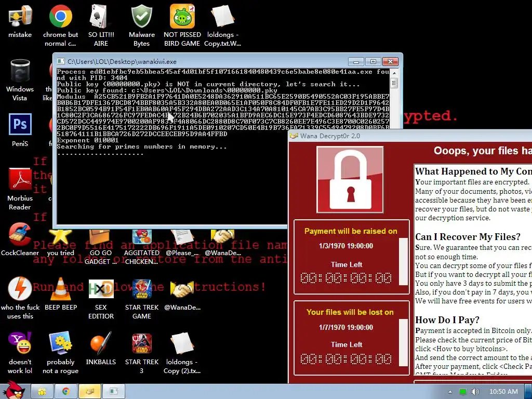Click the '1/3/1970 19:00:00' date text

point(346,246)
